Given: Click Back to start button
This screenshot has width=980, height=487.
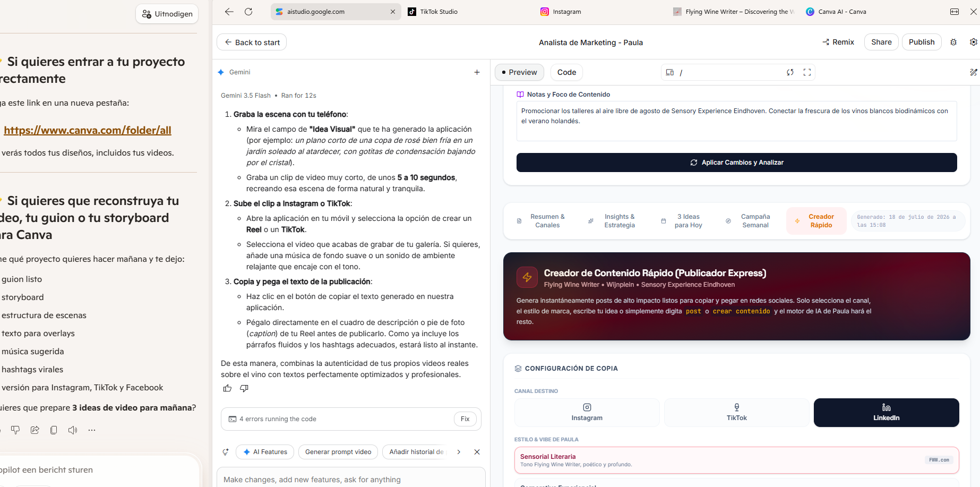Looking at the screenshot, I should (x=252, y=42).
